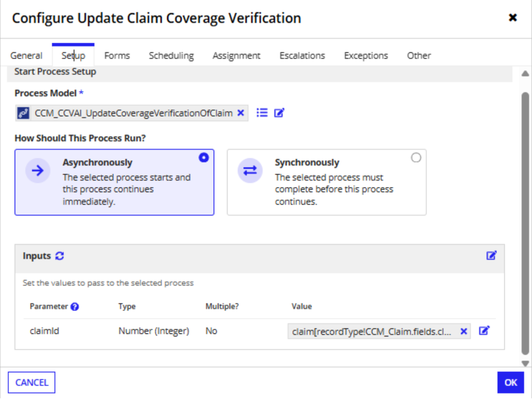The width and height of the screenshot is (532, 402).
Task: Select the Synchronously radio button
Action: pos(416,158)
